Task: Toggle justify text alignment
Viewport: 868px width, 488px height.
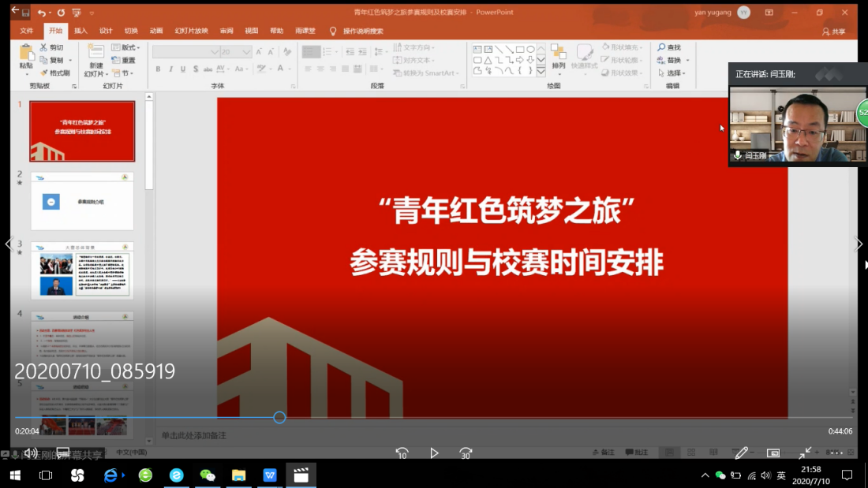Action: coord(346,69)
